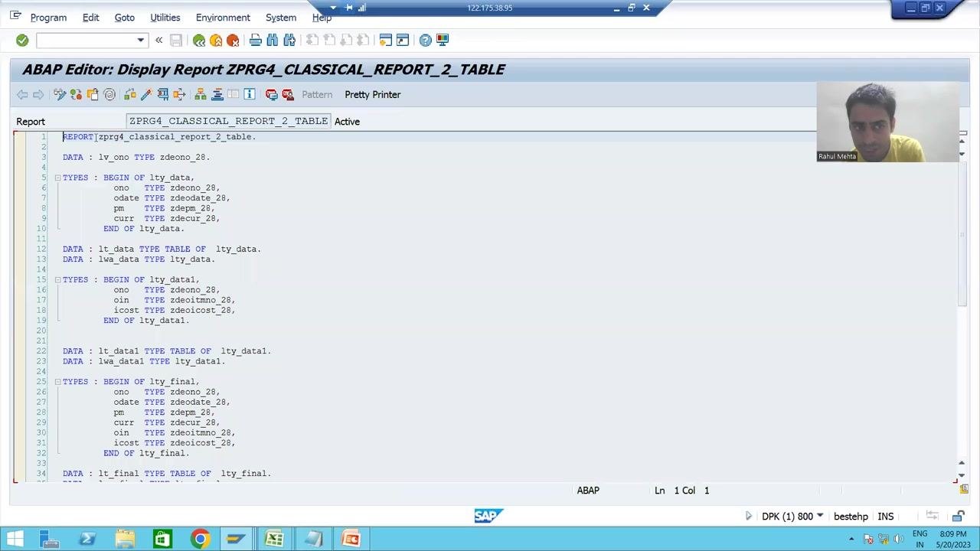The height and width of the screenshot is (551, 980).
Task: Click the Check syntax icon
Action: click(x=130, y=94)
